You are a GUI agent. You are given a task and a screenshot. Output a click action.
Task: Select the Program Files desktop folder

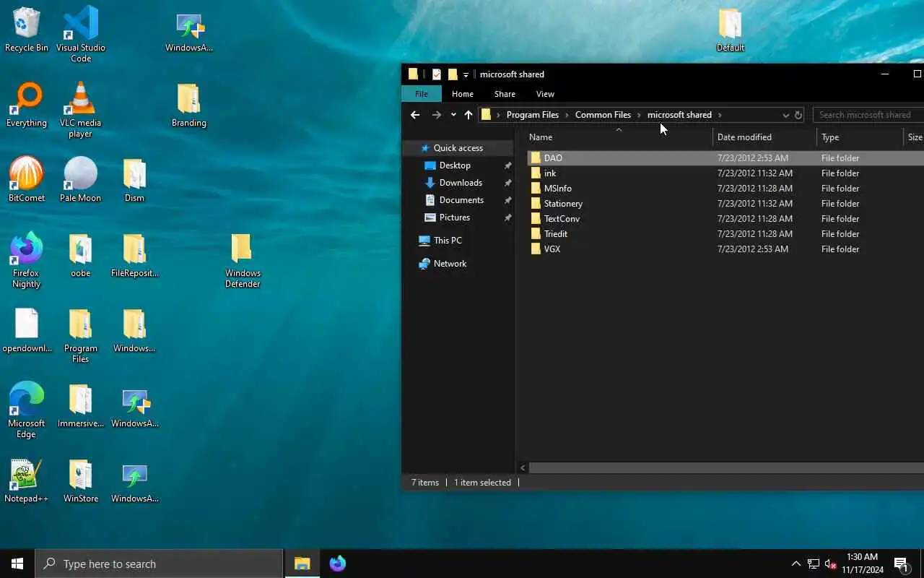click(81, 335)
